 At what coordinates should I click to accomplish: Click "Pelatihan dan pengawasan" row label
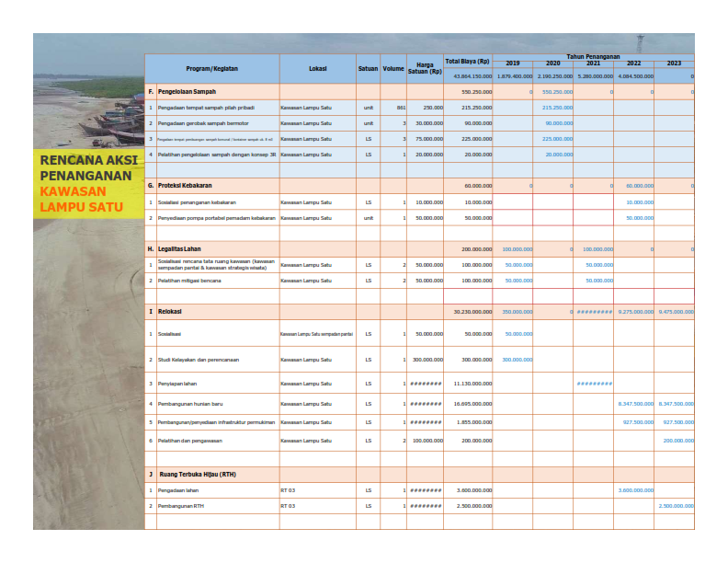190,441
